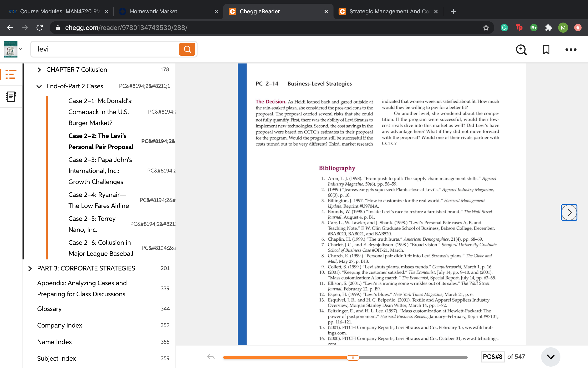
Task: Click the PART 3: CORPORATE STRATEGIES title
Action: point(86,268)
